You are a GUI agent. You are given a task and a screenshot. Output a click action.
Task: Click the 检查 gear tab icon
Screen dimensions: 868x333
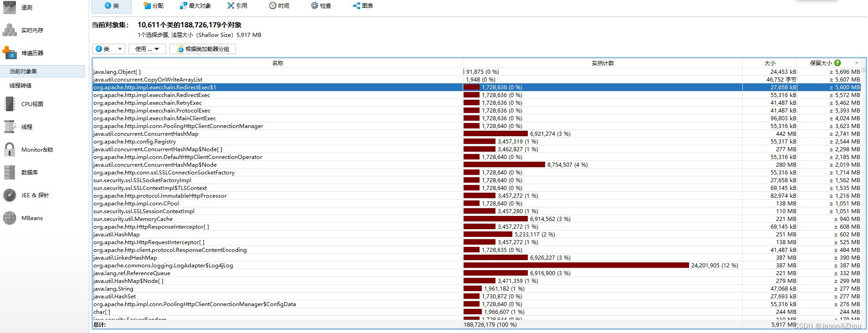314,5
